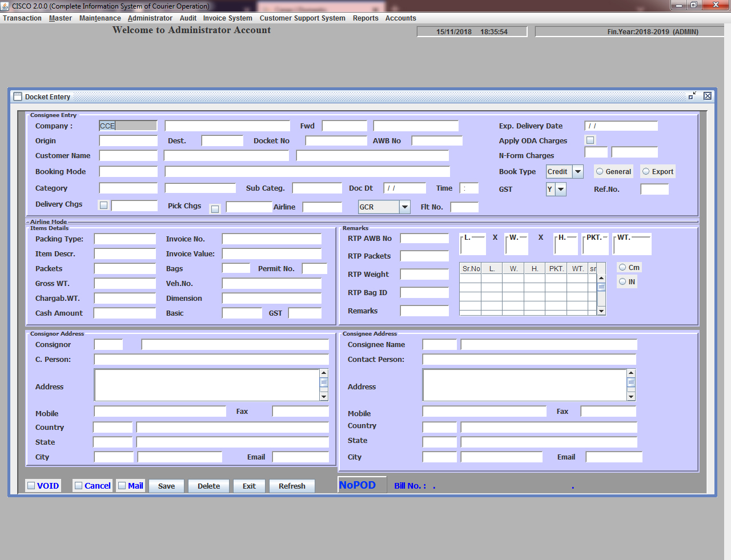The height and width of the screenshot is (560, 731).
Task: Open the Invoice System menu
Action: pos(228,18)
